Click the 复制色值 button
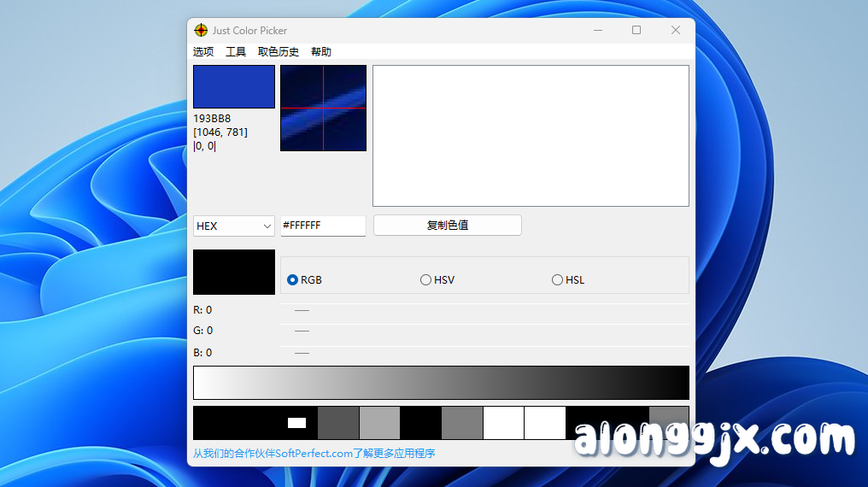The height and width of the screenshot is (487, 868). click(x=448, y=226)
